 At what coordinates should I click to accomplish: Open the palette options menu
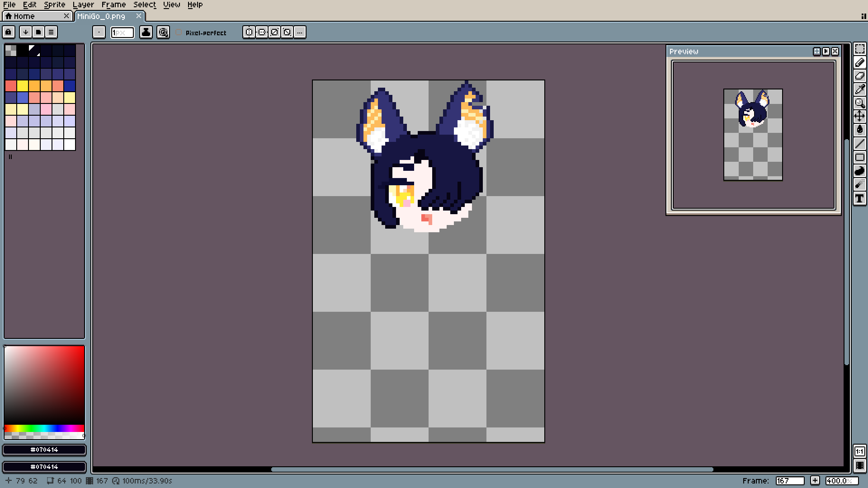pyautogui.click(x=51, y=32)
